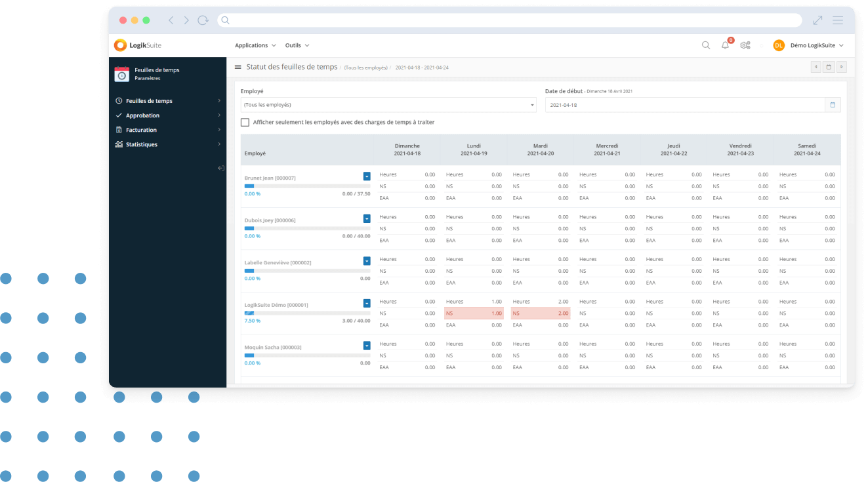Open the search magnifier in top bar

[706, 45]
